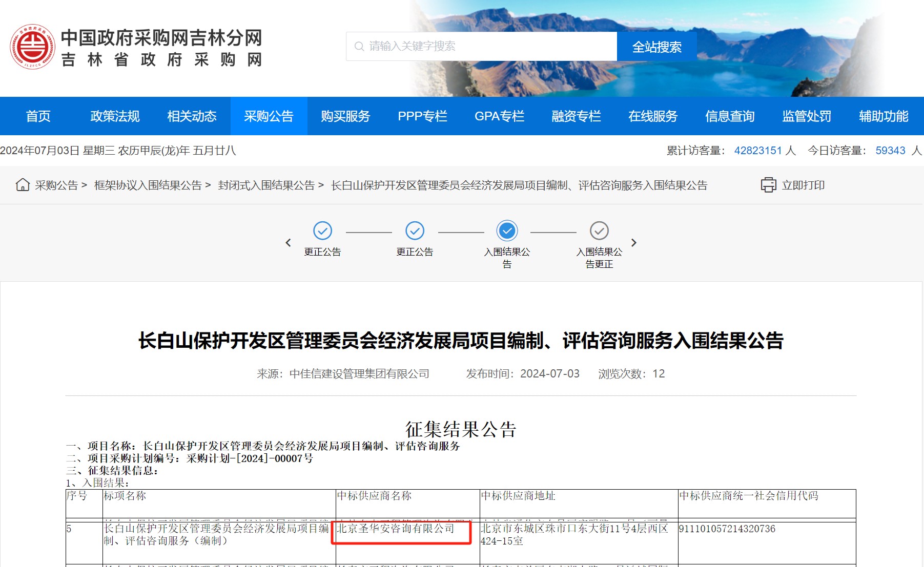924x567 pixels.
Task: Click the Jilin government procurement logo emblem
Action: click(x=33, y=47)
